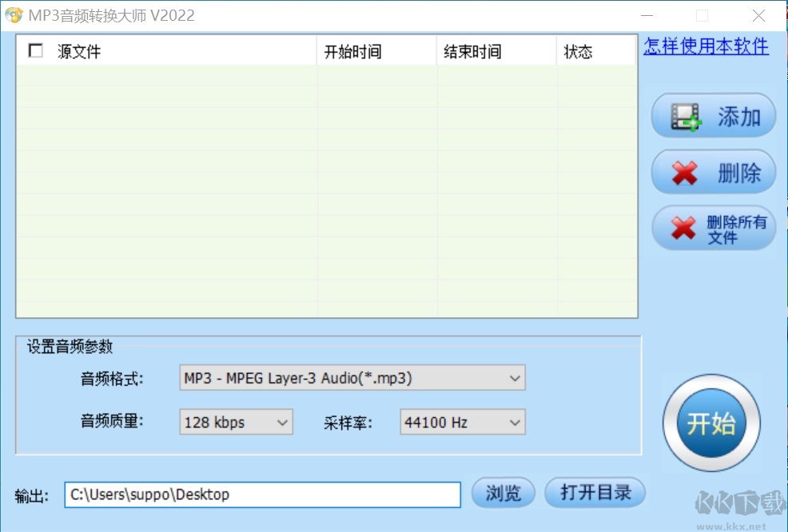The width and height of the screenshot is (788, 532).
Task: Open the 怎样使用本软件 help link
Action: tap(706, 46)
